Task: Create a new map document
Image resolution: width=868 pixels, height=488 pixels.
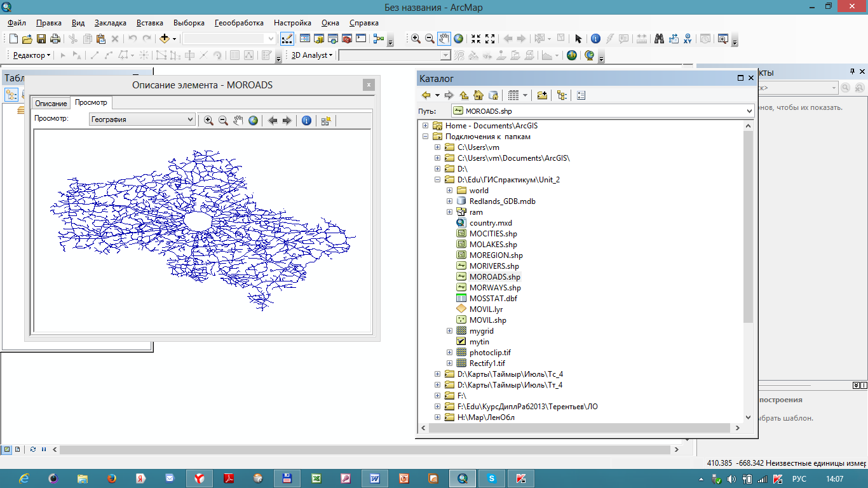Action: point(14,39)
